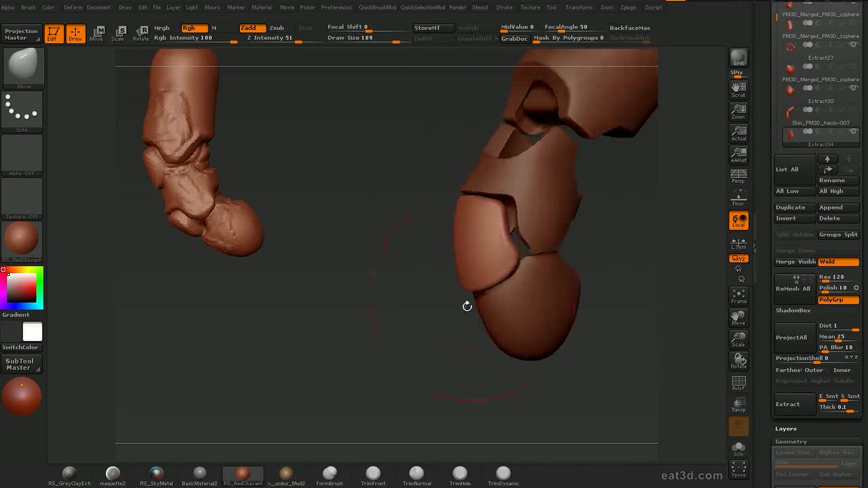The height and width of the screenshot is (488, 868).
Task: Set Actual size view icon
Action: [738, 133]
